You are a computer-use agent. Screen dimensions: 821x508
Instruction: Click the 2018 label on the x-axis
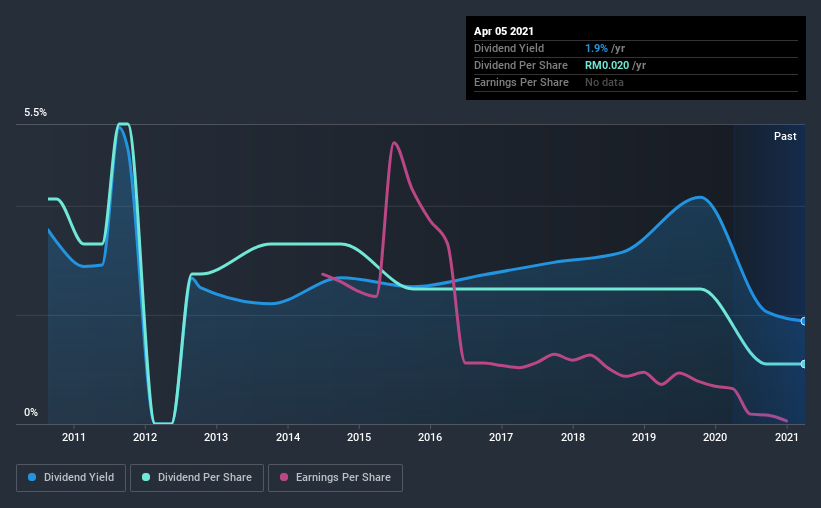pos(573,437)
